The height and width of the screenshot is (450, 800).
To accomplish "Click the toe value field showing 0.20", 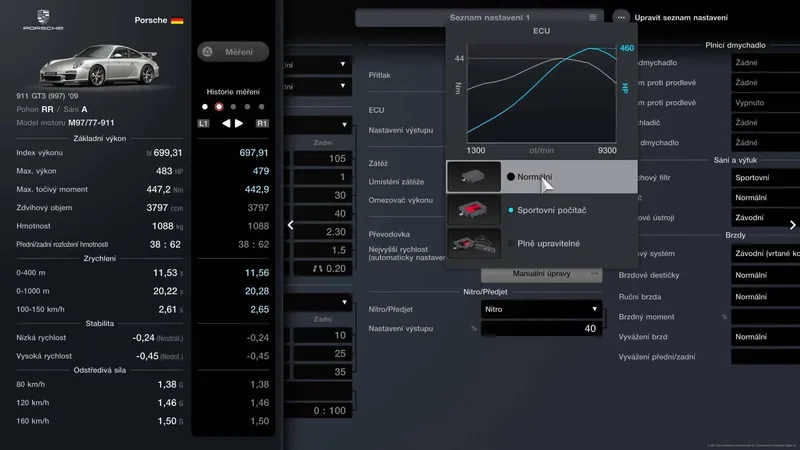I will coord(322,269).
